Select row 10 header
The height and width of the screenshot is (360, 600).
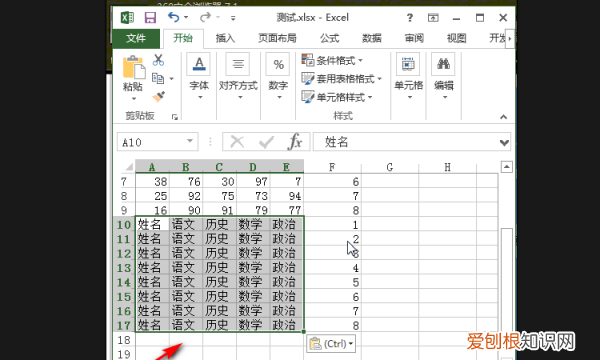tap(124, 225)
